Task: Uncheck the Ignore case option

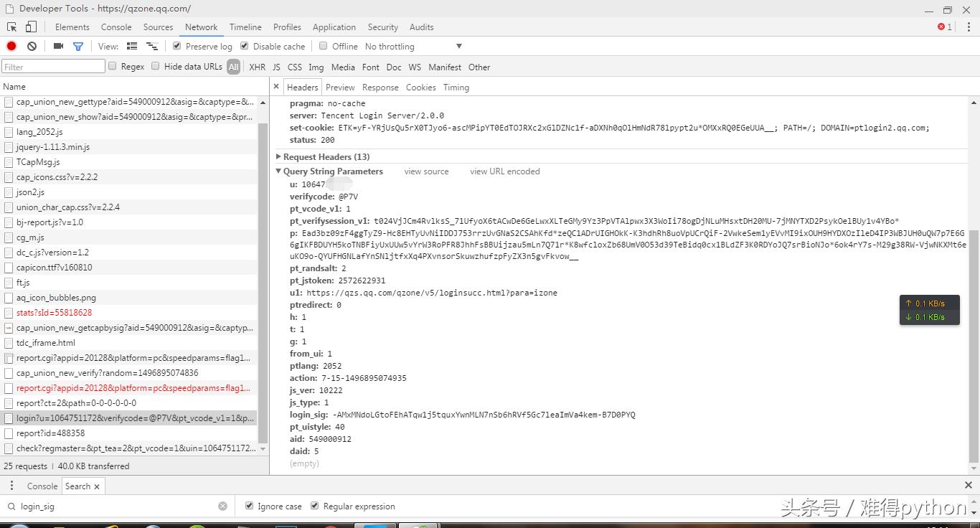Action: [249, 506]
